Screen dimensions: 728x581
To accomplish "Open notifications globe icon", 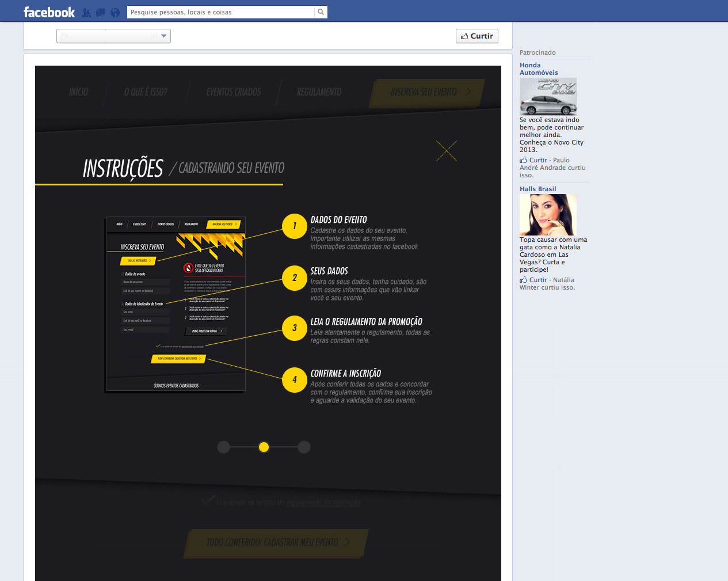I will [x=115, y=12].
